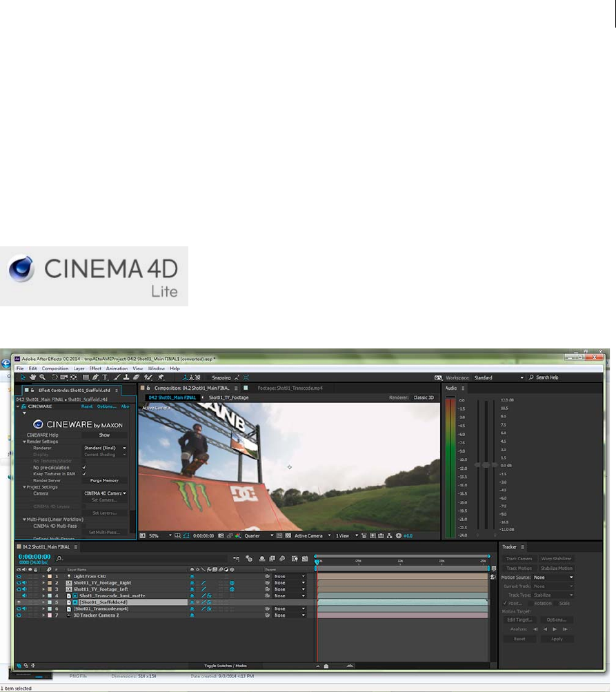
Task: Click Toggle Switches / Modes button
Action: (226, 666)
